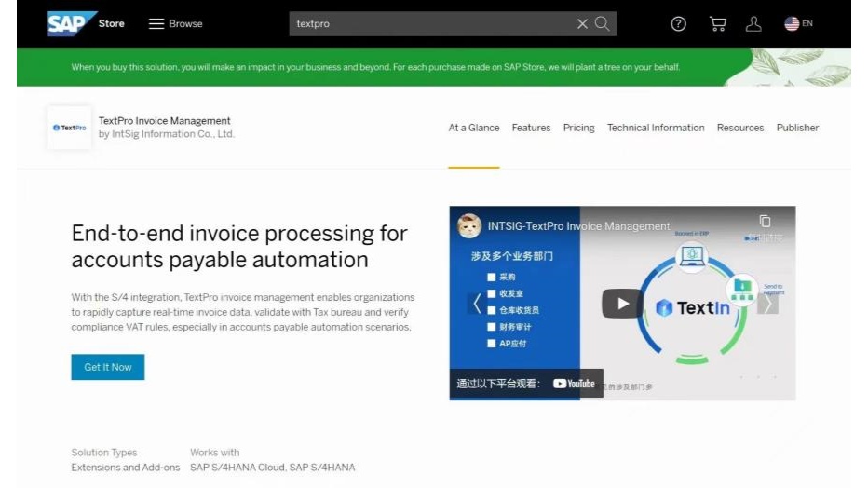Jump to the Publisher tab
The width and height of the screenshot is (868, 488).
click(797, 128)
